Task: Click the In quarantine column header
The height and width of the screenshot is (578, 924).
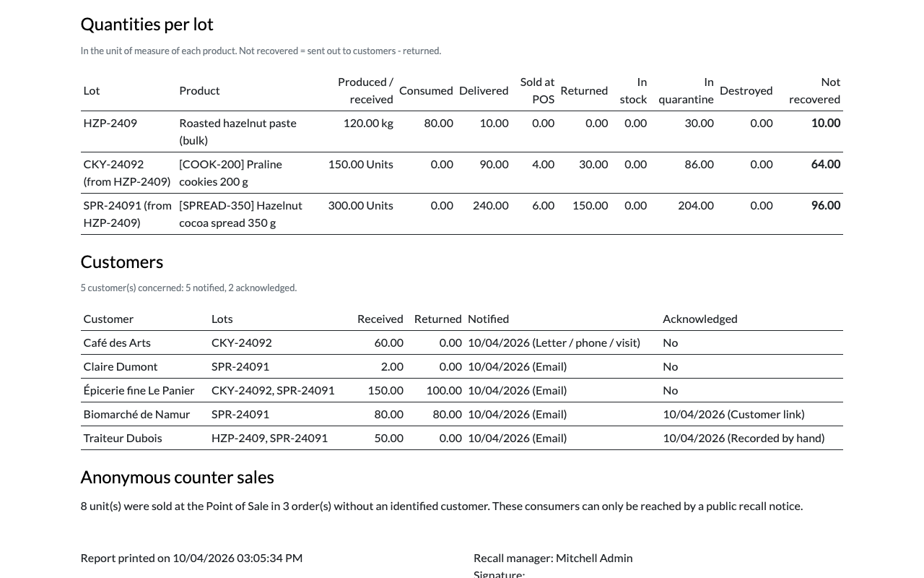Action: tap(686, 90)
